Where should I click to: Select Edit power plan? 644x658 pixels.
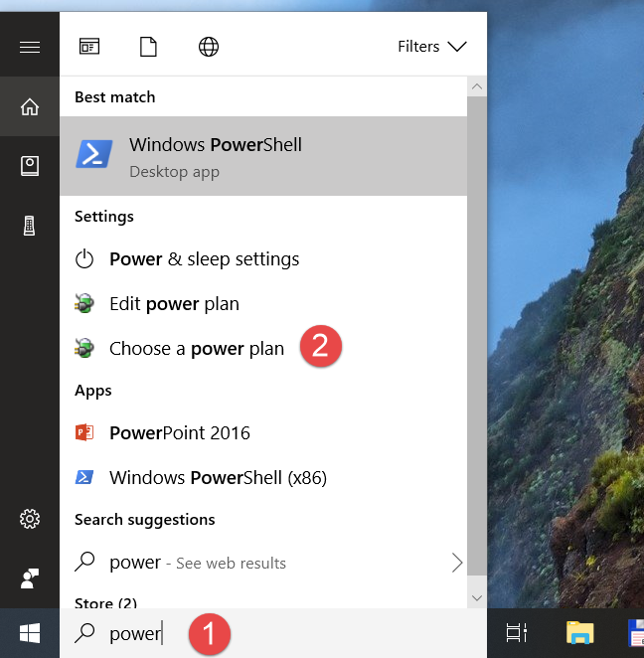(x=174, y=304)
